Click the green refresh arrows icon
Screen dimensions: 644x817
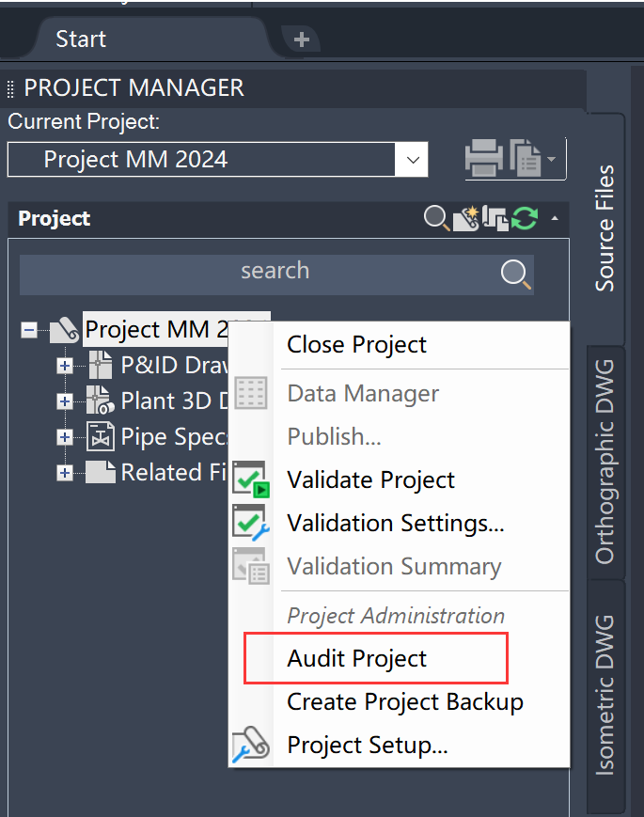524,218
